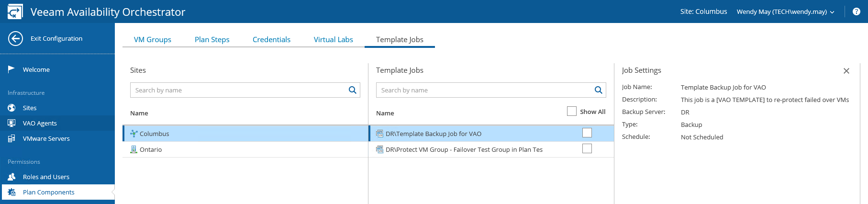Click the Template Jobs search magnifier icon
Screen dimensions: 868x204
coord(599,90)
